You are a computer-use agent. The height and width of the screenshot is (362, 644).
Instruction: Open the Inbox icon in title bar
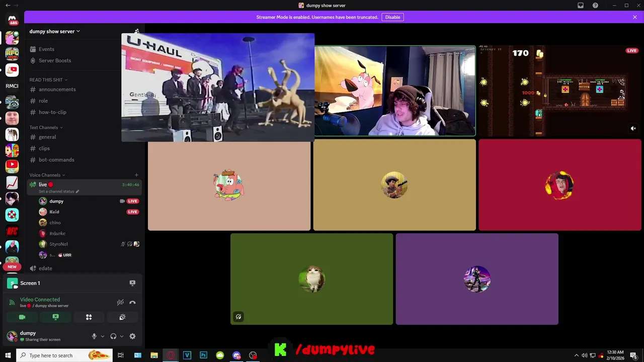tap(581, 6)
